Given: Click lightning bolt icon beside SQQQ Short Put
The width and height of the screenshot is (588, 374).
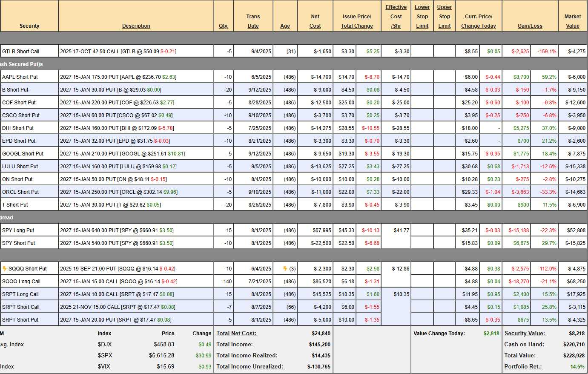Looking at the screenshot, I should click(5, 269).
